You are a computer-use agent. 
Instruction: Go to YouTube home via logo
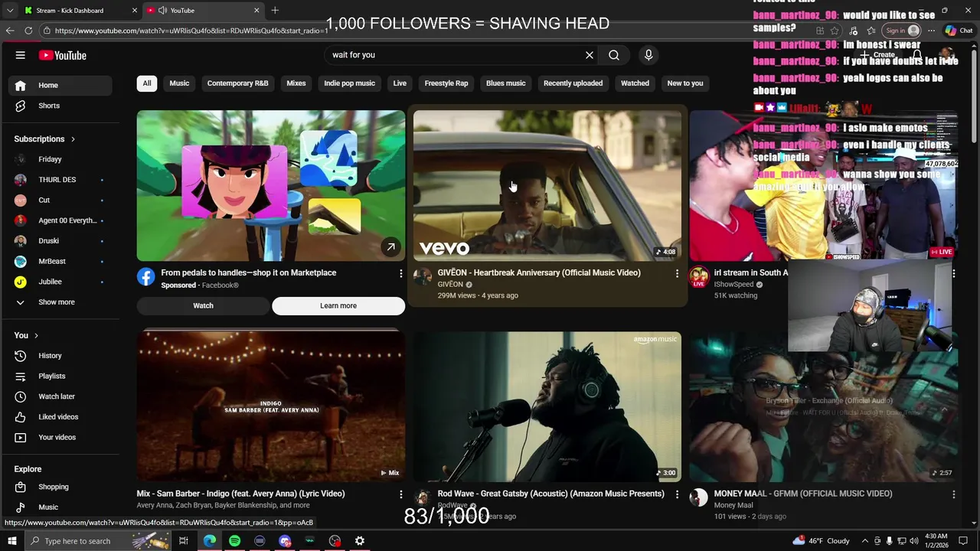[63, 55]
